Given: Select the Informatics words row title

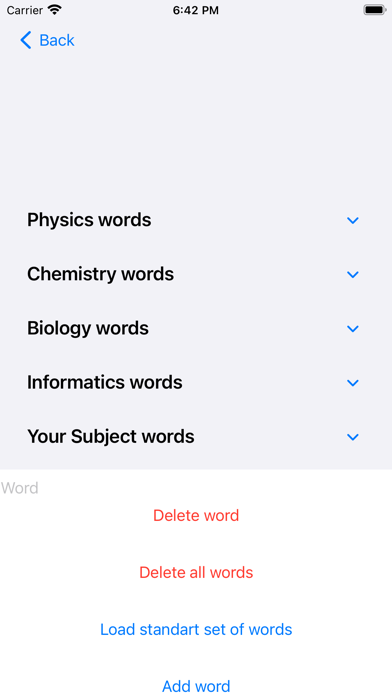Looking at the screenshot, I should pyautogui.click(x=105, y=383).
